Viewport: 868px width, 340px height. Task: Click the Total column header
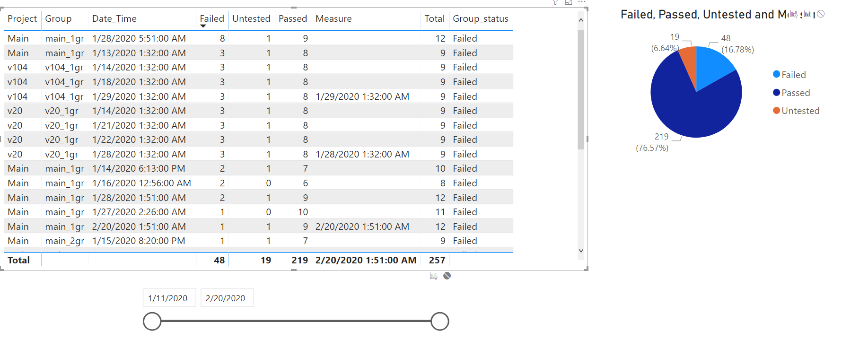coord(434,18)
